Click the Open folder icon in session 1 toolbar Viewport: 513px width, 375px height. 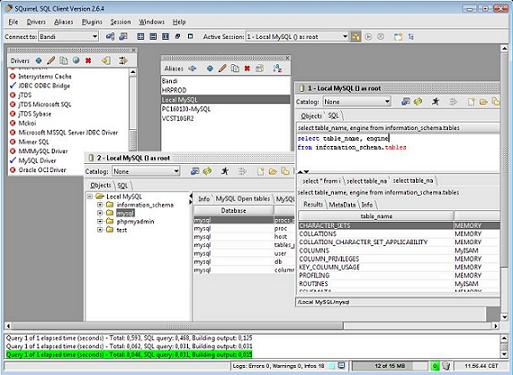[483, 102]
